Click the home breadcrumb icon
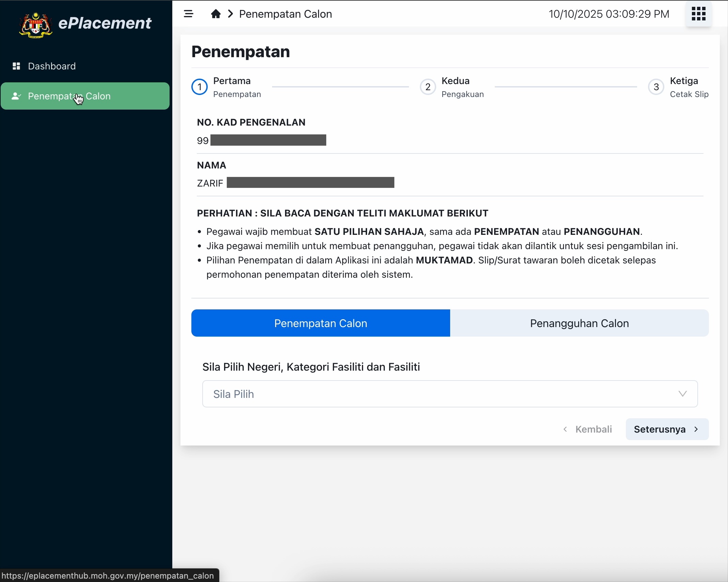Viewport: 728px width, 582px height. 216,14
